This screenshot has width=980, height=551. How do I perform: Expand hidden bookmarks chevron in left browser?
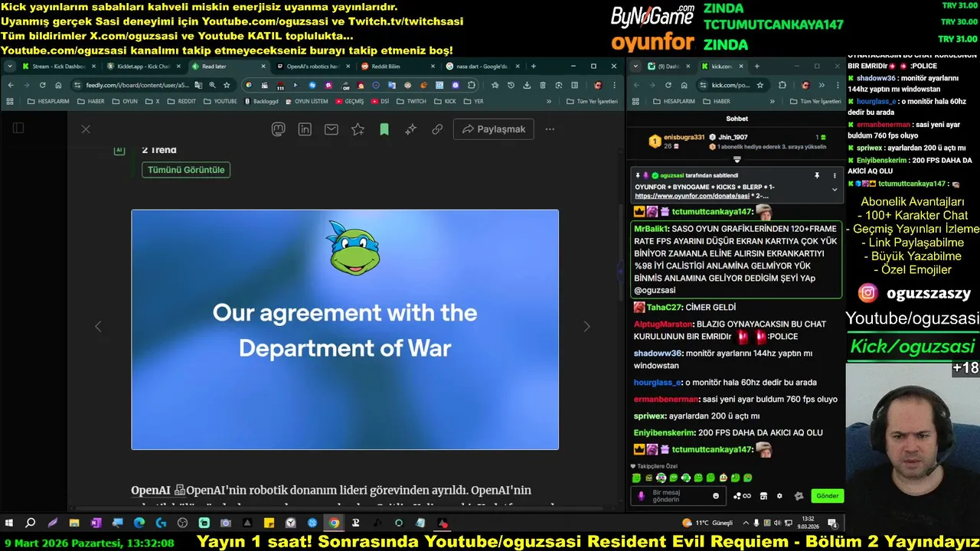(x=548, y=101)
